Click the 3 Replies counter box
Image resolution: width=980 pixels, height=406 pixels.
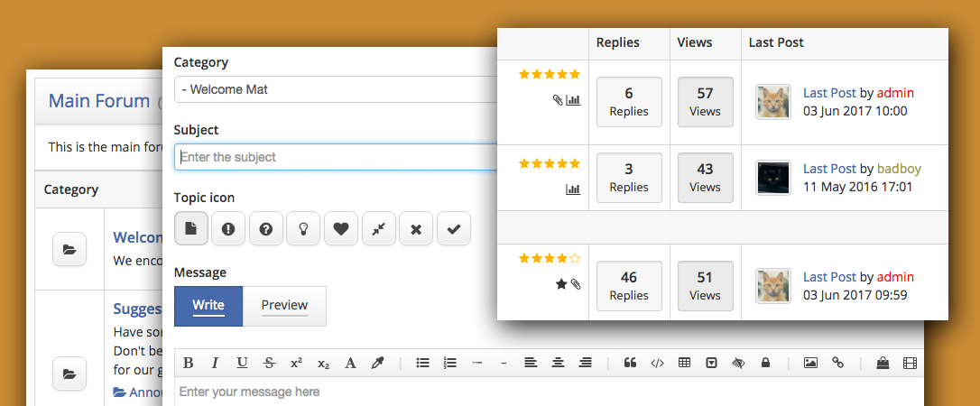point(629,178)
